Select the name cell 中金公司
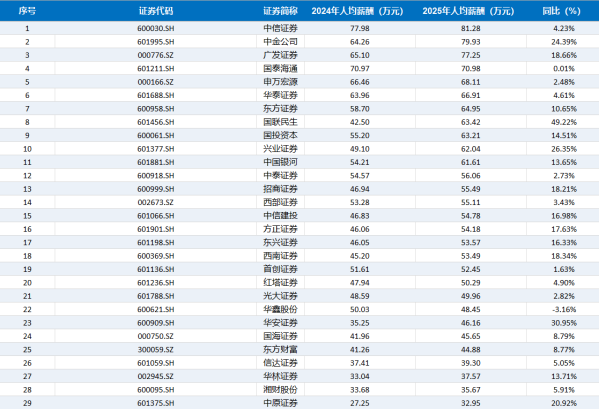Screen dimensions: 599x410 pyautogui.click(x=280, y=42)
